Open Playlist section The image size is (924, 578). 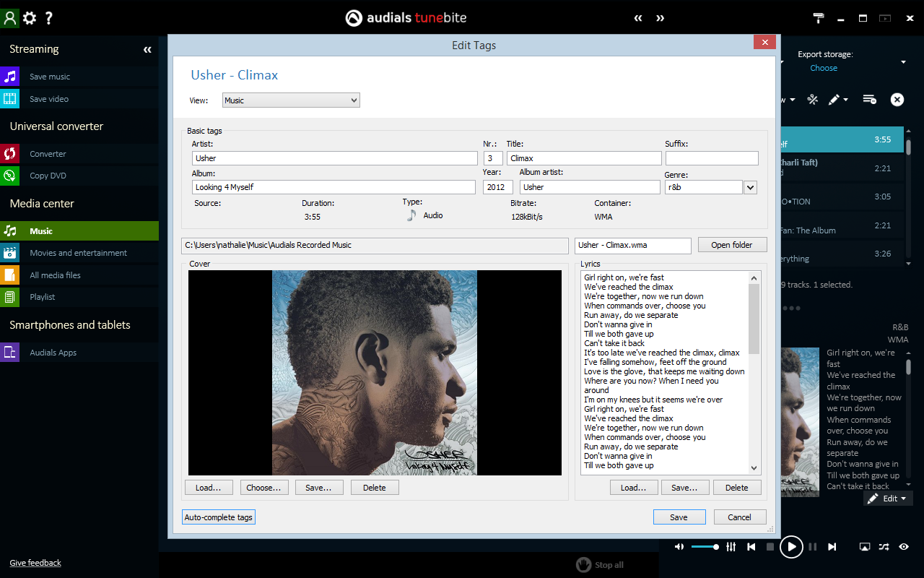point(79,296)
